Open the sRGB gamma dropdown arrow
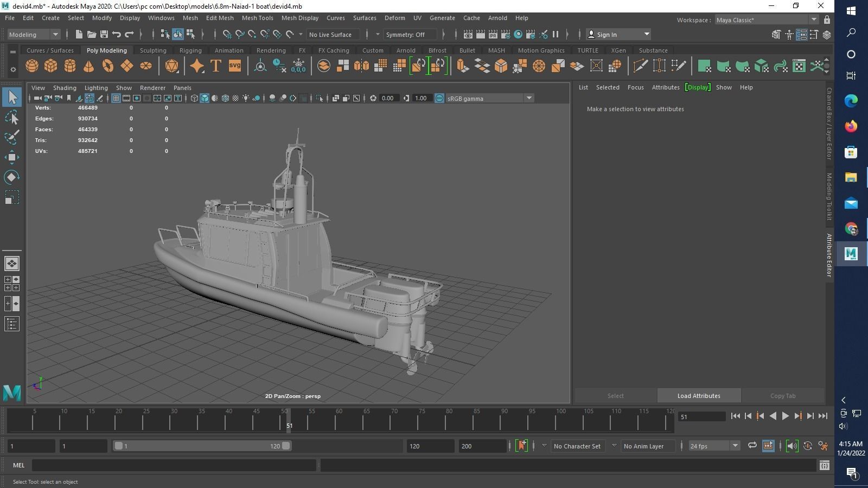This screenshot has width=868, height=488. (x=529, y=98)
